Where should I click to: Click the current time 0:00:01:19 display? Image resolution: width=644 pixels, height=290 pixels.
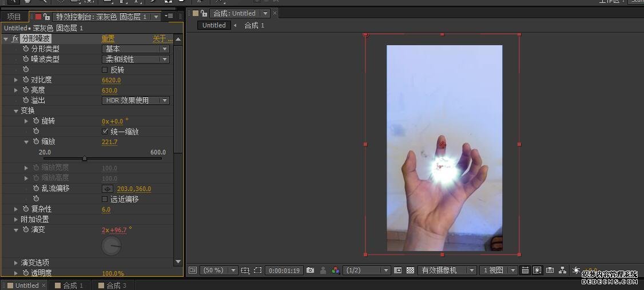click(x=284, y=271)
